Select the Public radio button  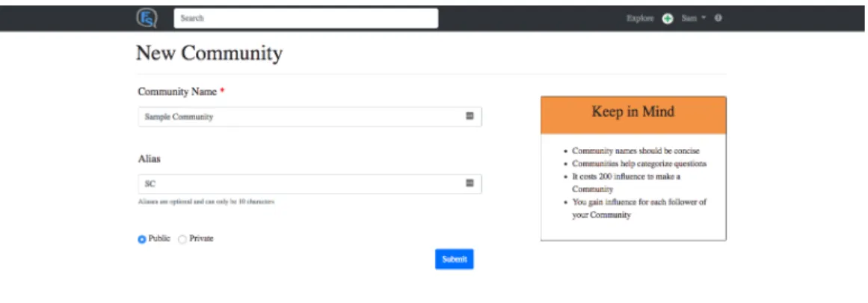point(142,239)
